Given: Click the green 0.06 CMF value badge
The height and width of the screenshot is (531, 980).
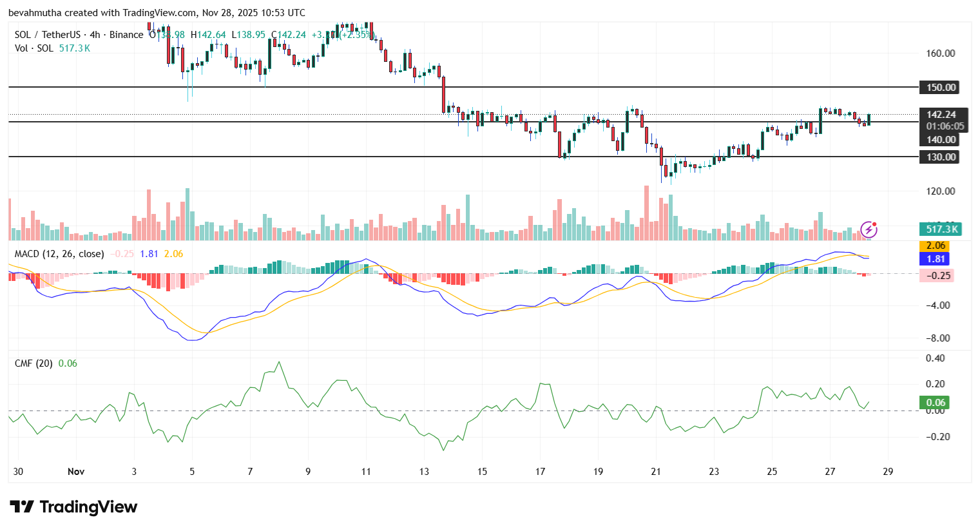Looking at the screenshot, I should (935, 402).
